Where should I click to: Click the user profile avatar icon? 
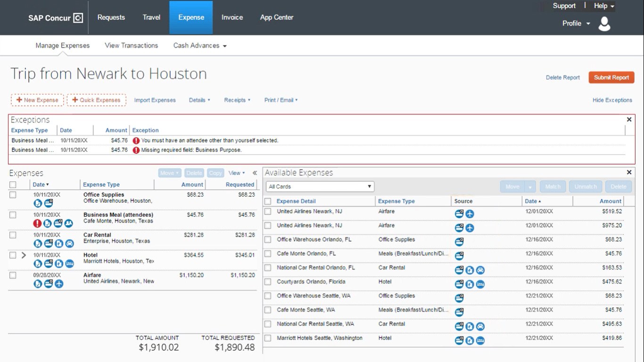point(604,24)
